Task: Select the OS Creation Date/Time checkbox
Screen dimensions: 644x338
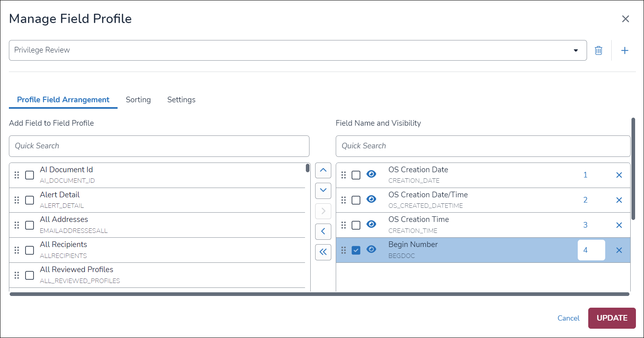Action: click(x=356, y=200)
